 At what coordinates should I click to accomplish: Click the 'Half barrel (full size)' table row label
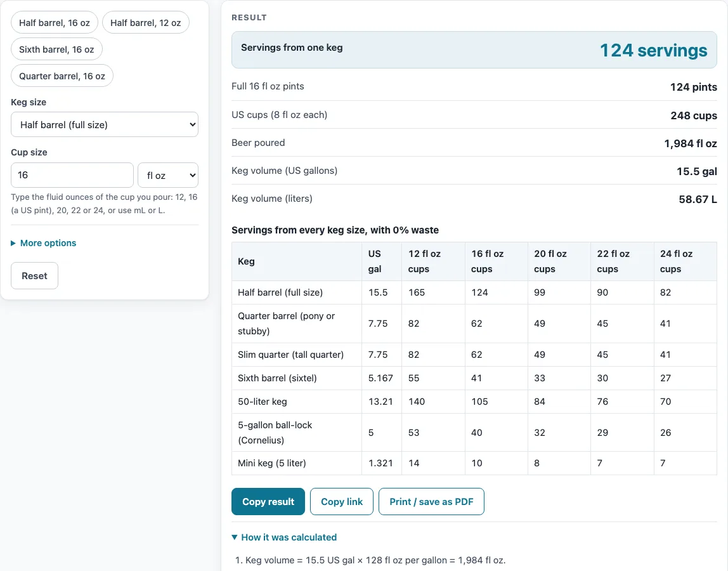point(280,292)
